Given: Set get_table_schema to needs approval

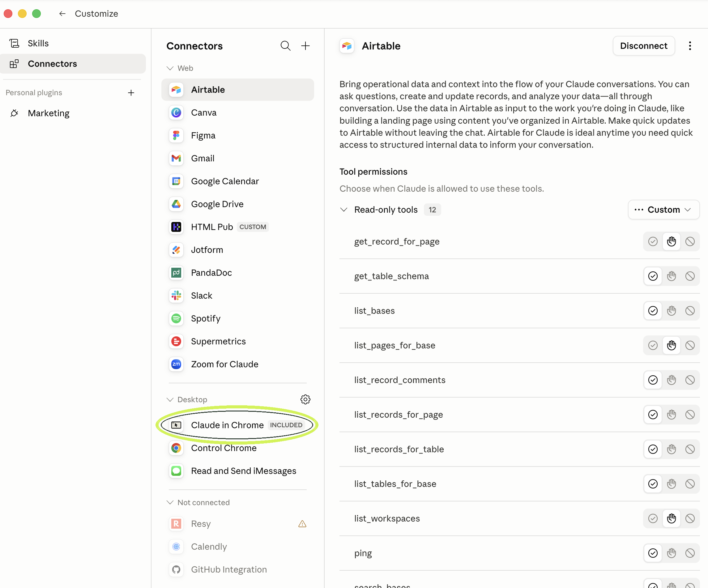Looking at the screenshot, I should [671, 276].
